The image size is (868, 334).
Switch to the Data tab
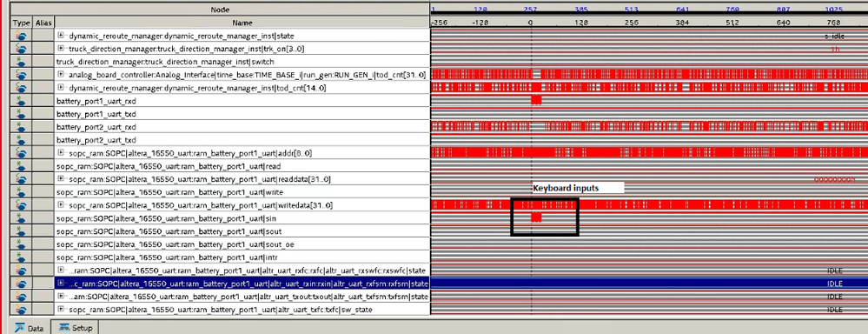click(x=30, y=327)
